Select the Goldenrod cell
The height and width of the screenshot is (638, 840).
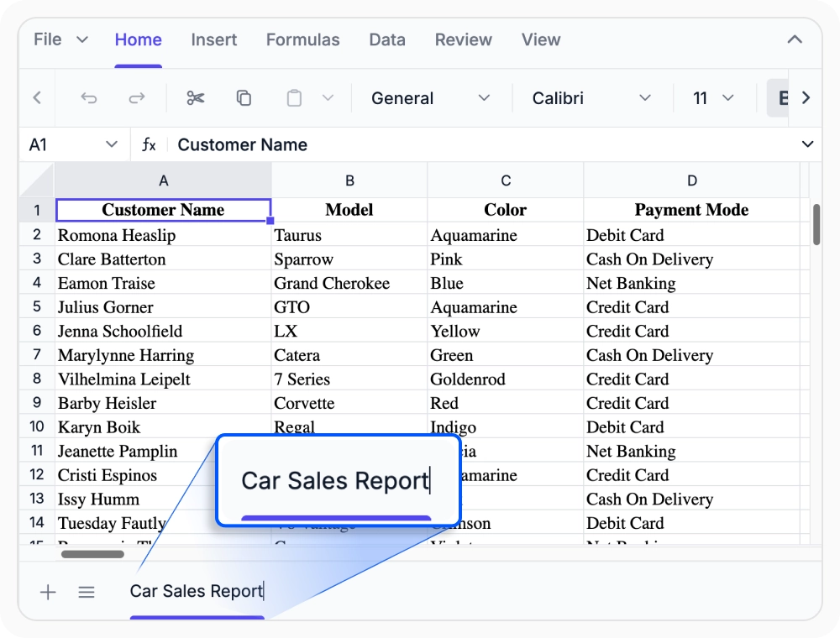point(505,379)
